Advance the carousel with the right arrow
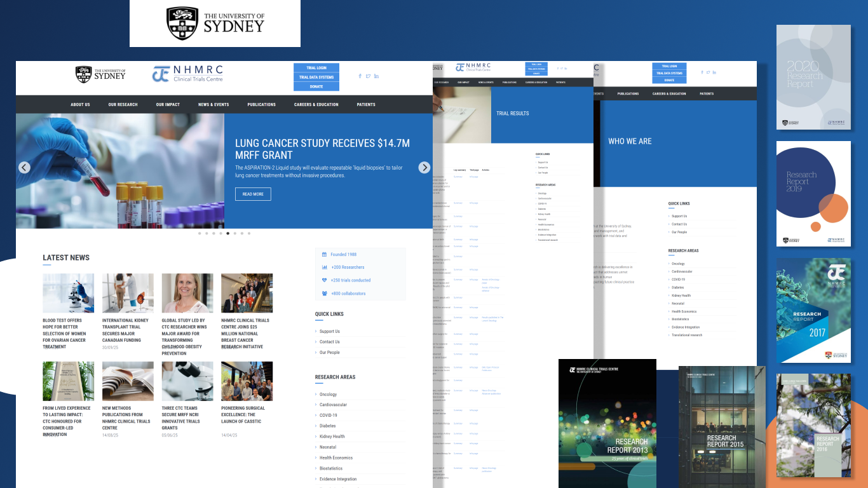The width and height of the screenshot is (868, 488). click(x=424, y=168)
